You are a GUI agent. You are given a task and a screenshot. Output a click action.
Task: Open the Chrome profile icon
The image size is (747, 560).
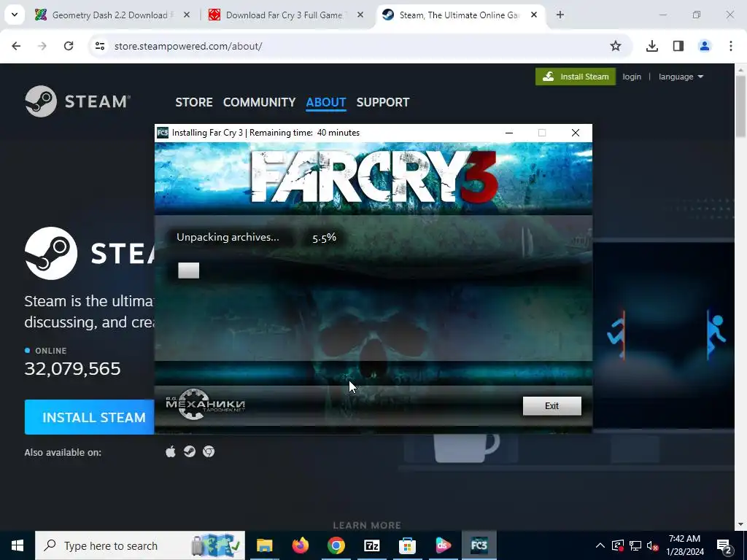[705, 46]
